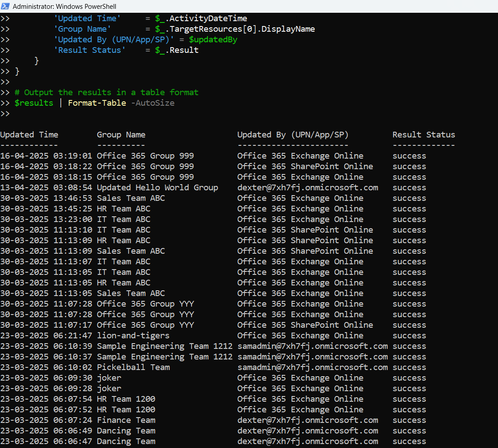The width and height of the screenshot is (498, 448).
Task: Click the Administrator: Windows PowerShell window title
Action: tap(64, 7)
